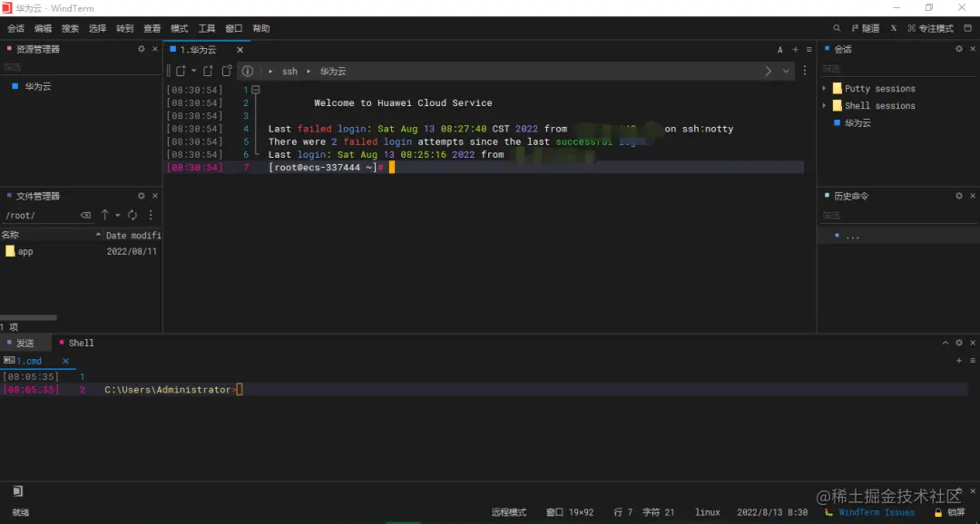Open the 会话 menu

(x=15, y=29)
